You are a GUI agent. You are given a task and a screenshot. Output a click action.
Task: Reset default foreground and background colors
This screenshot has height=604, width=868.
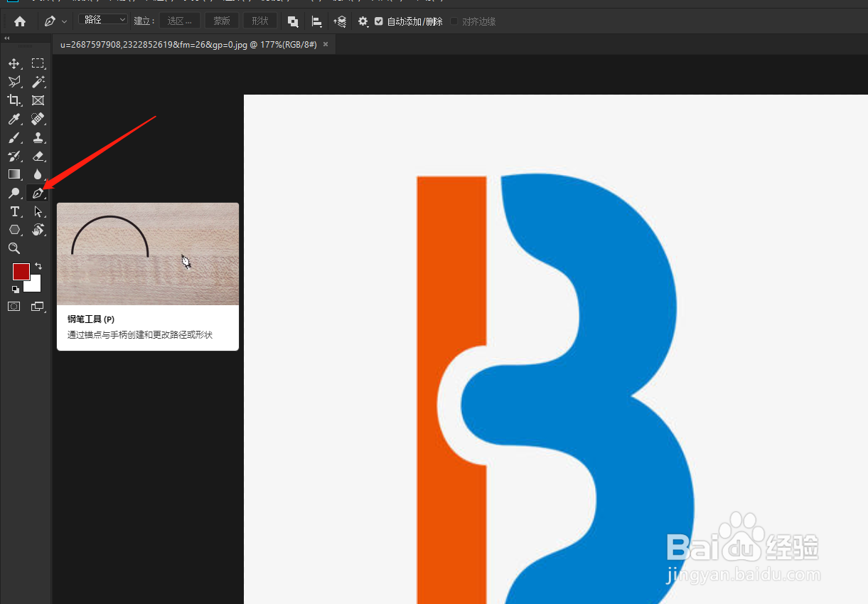(15, 290)
